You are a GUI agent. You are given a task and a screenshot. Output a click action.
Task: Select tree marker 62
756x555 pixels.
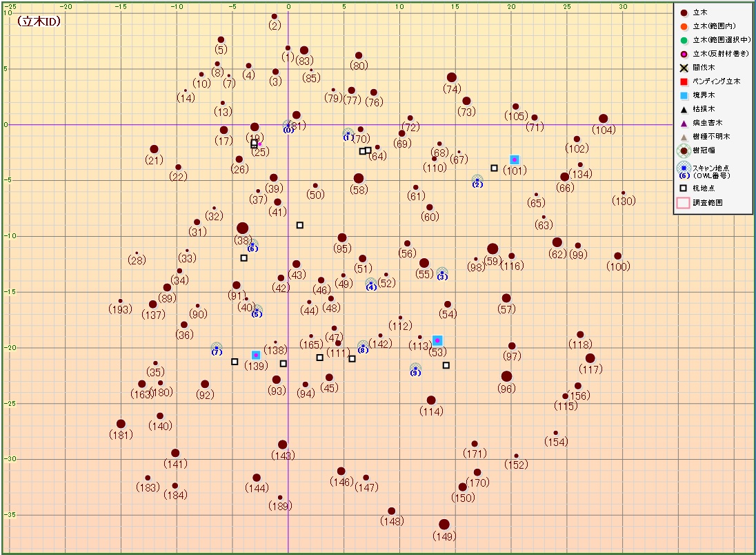[x=557, y=242]
